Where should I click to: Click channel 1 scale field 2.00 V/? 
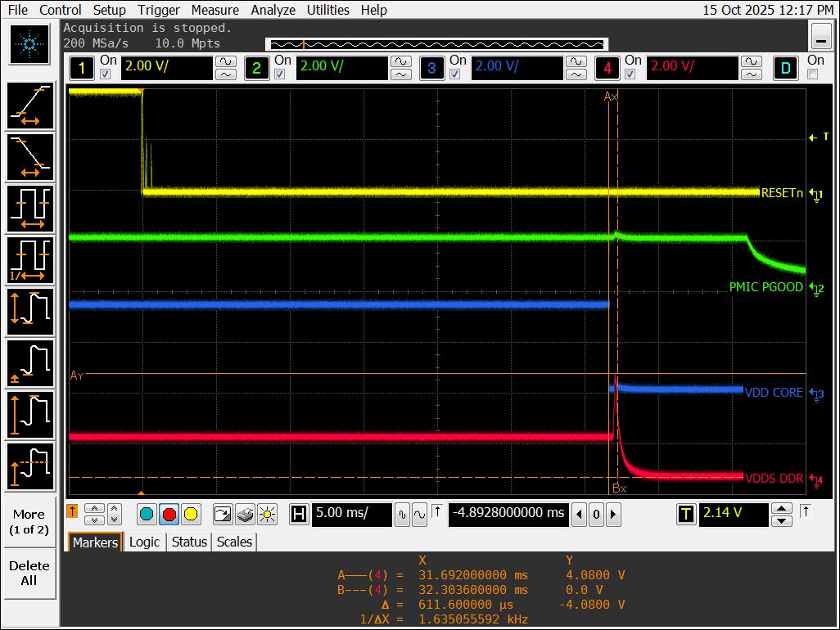point(166,67)
